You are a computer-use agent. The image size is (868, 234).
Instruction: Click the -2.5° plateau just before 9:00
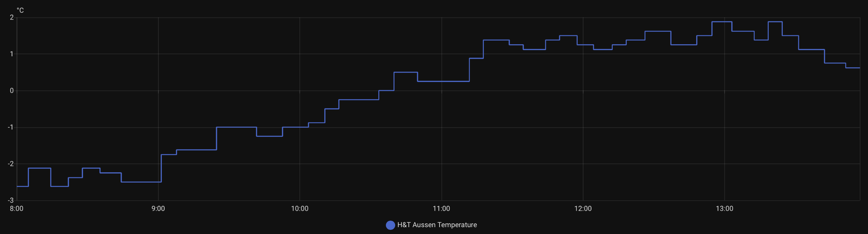click(141, 182)
